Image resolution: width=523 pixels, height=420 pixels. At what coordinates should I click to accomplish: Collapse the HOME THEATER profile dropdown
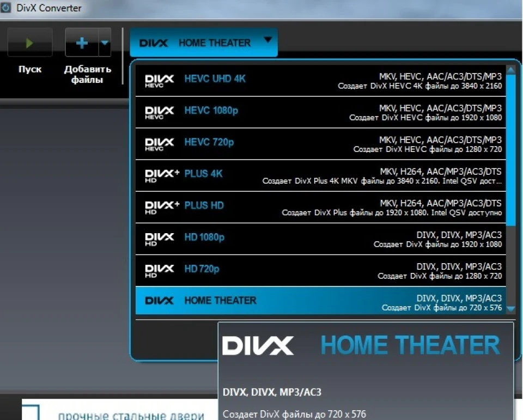click(x=203, y=42)
